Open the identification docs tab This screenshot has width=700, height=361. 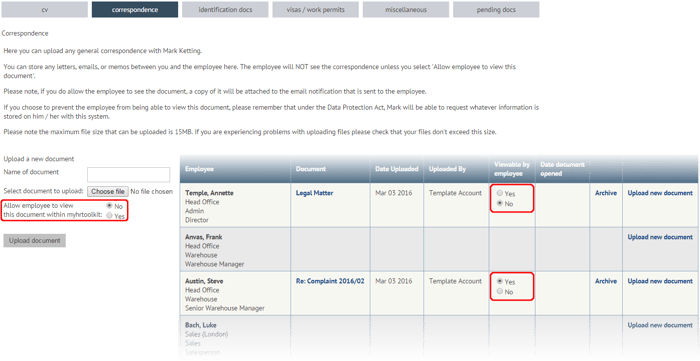coord(225,9)
